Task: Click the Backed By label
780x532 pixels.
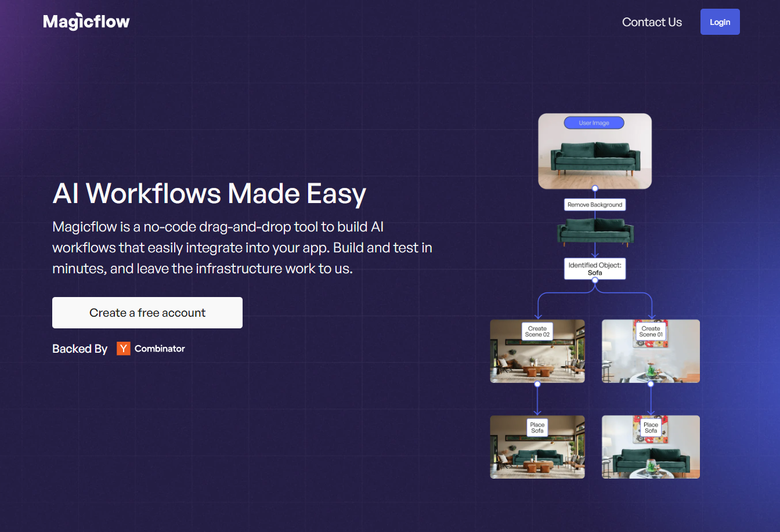Action: point(80,349)
